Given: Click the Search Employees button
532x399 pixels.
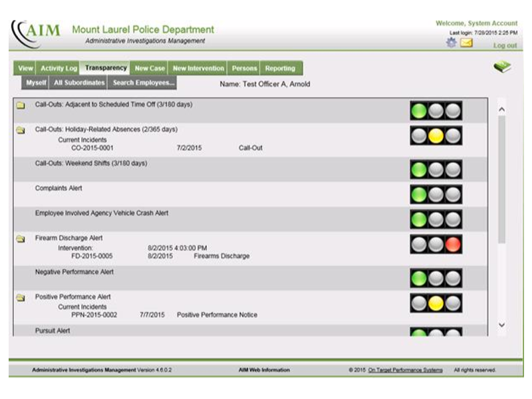Looking at the screenshot, I should tap(143, 83).
